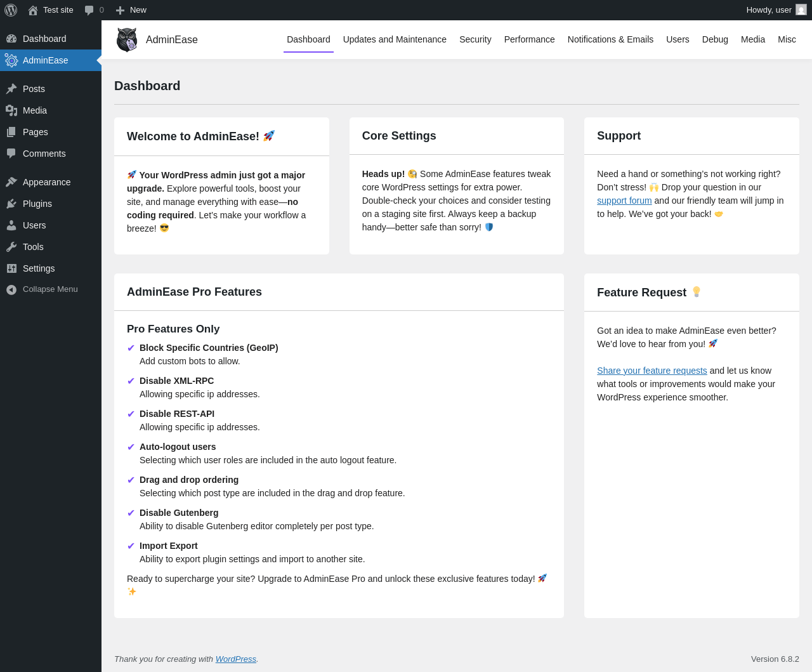Open Comments in the sidebar
Viewport: 812px width, 672px height.
click(x=51, y=154)
